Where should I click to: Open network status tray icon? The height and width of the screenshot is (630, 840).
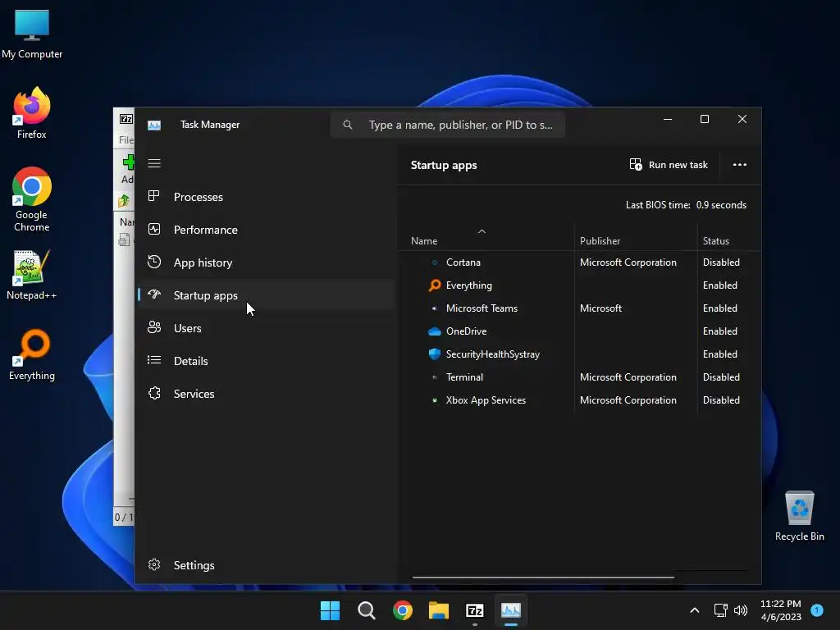(x=720, y=610)
